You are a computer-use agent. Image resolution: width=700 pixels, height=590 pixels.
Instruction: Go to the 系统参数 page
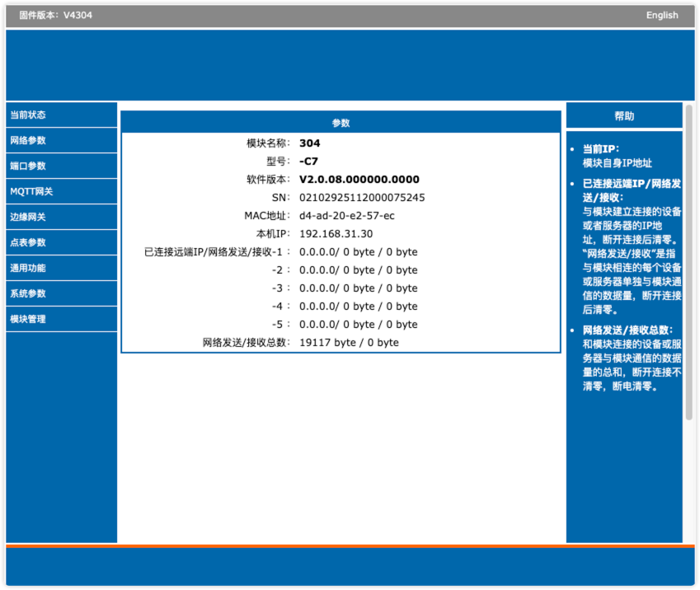point(62,293)
